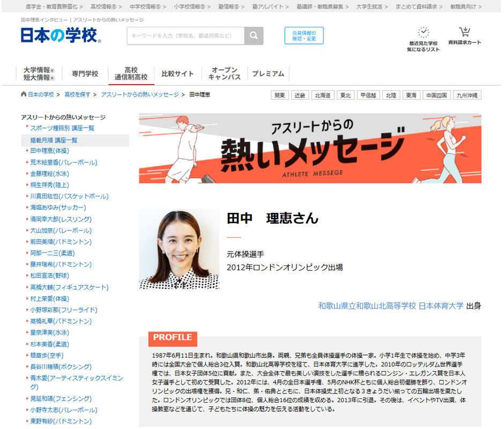The width and height of the screenshot is (504, 429).
Task: Expand the 塾アルバイト top menu item
Action: (x=271, y=6)
